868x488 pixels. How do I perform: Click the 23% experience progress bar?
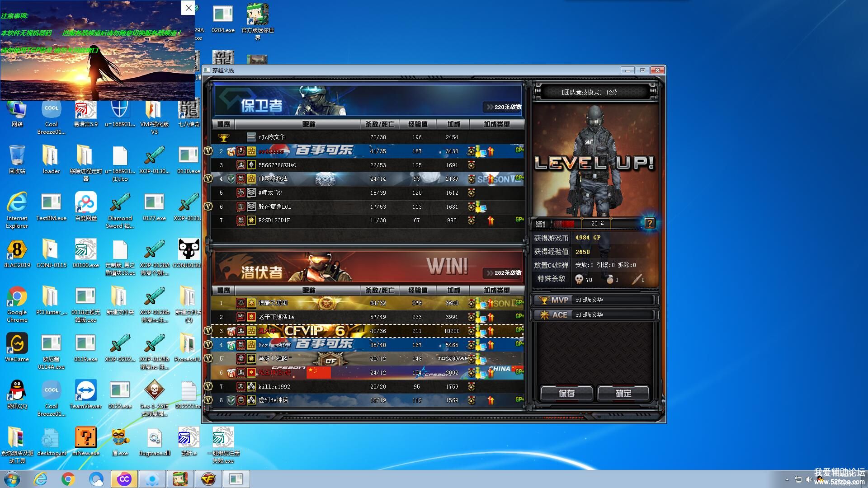tap(596, 223)
